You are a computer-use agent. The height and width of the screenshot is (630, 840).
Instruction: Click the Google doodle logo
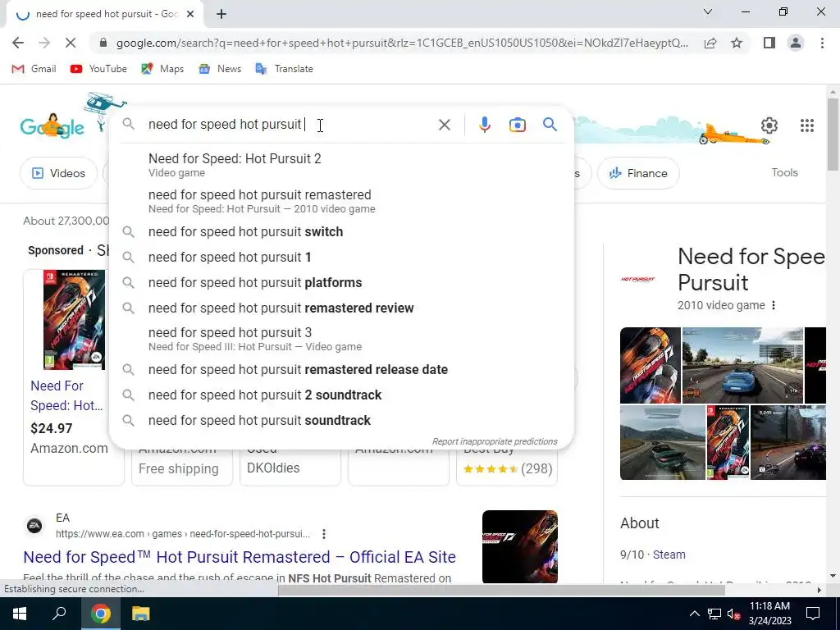pyautogui.click(x=52, y=126)
